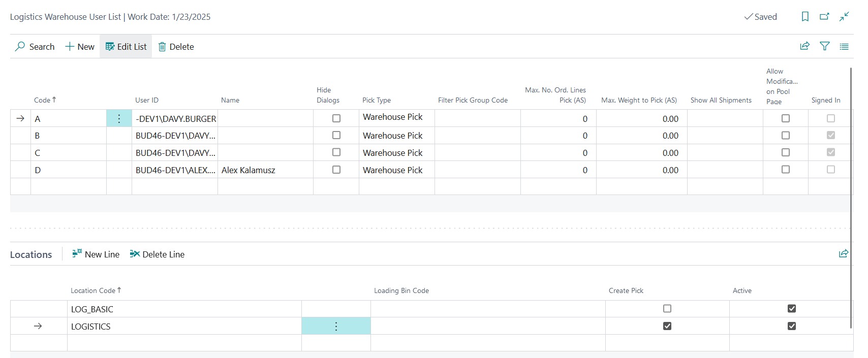
Task: Show more options for the LOGISTICS line
Action: (x=336, y=327)
